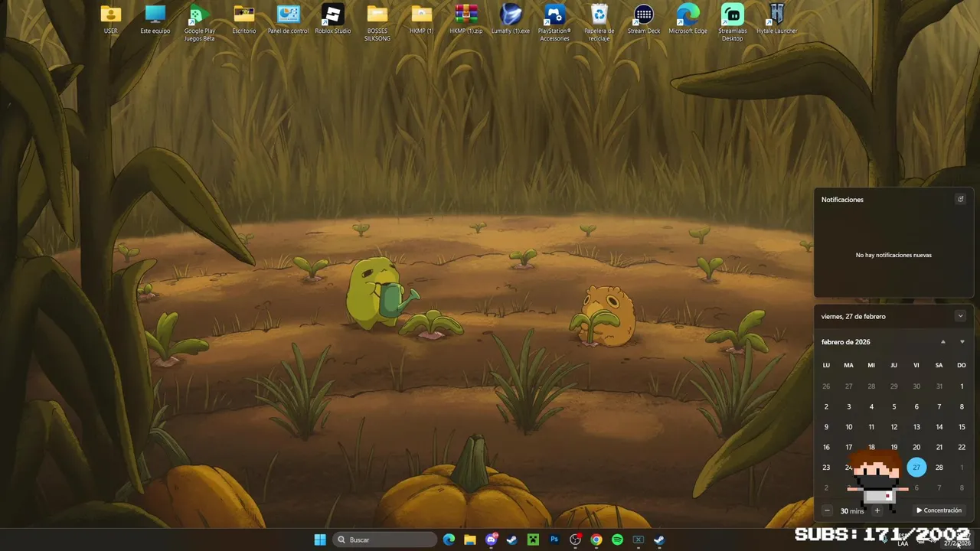Select day 15 in the calendar
Viewport: 980px width, 551px height.
962,427
